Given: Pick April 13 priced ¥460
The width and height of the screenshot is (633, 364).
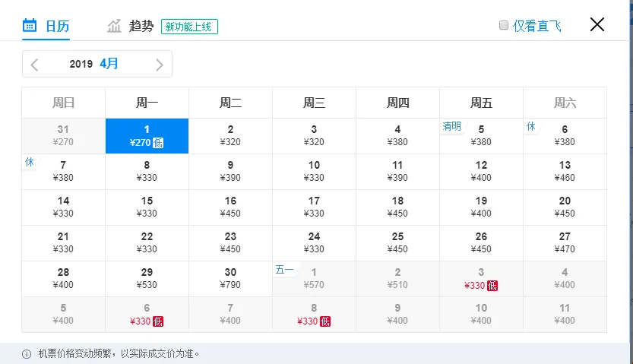Looking at the screenshot, I should [565, 171].
